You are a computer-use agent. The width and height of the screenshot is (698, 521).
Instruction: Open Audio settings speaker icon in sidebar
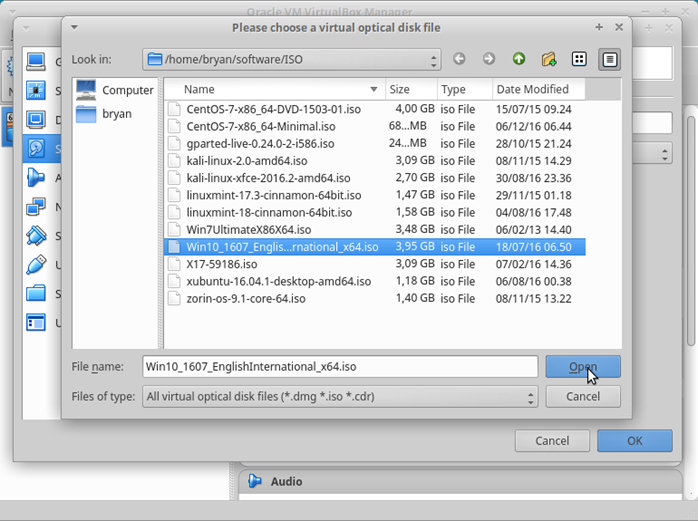(36, 177)
